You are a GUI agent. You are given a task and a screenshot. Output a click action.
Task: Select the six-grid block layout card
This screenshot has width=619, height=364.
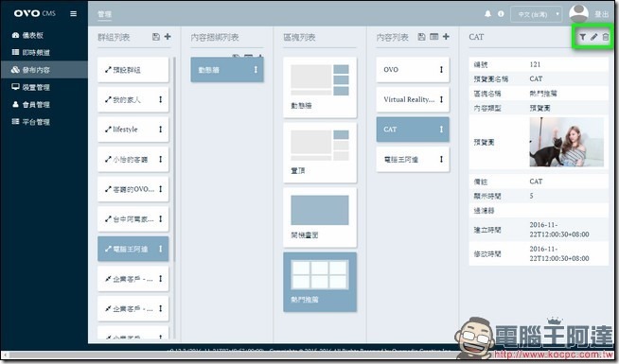point(320,283)
